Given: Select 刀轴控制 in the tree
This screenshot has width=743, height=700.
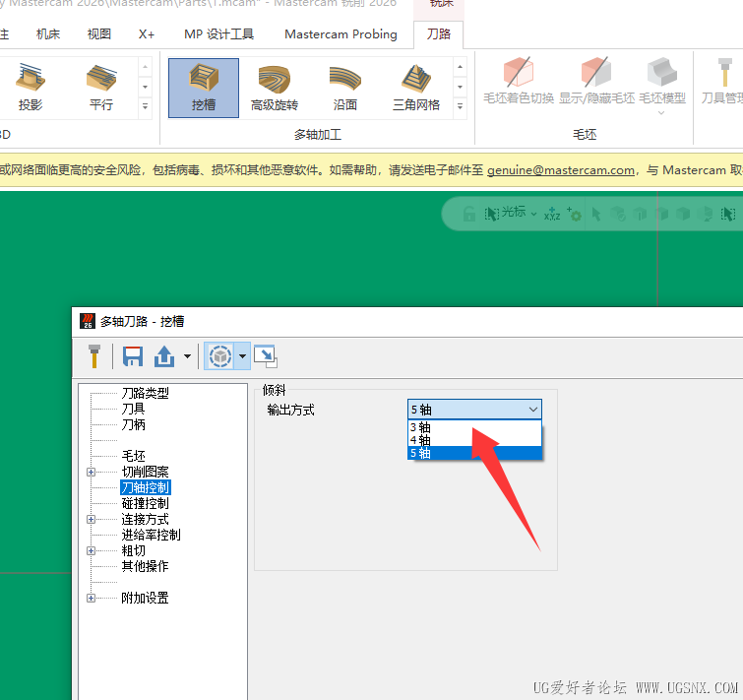Looking at the screenshot, I should (145, 487).
